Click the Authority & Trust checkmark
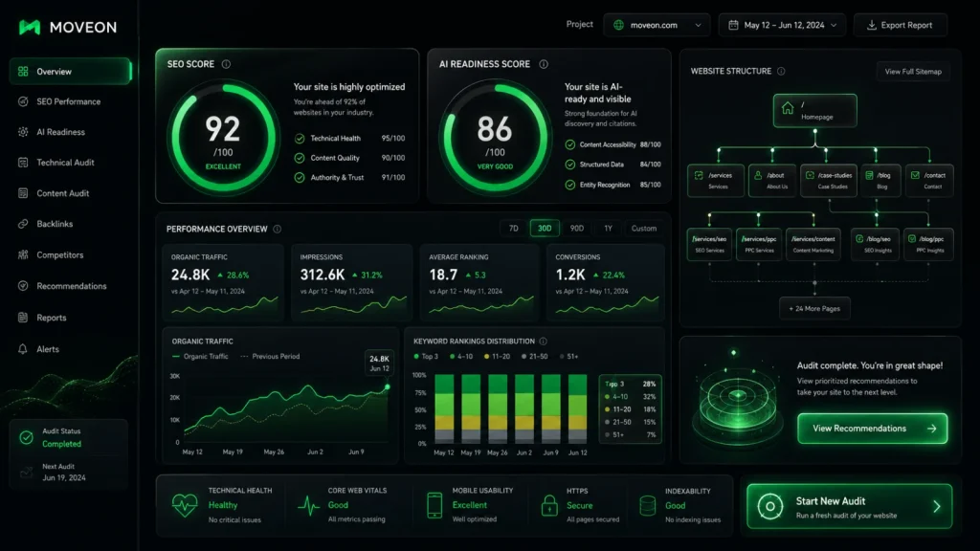This screenshot has width=980, height=551. [x=300, y=177]
